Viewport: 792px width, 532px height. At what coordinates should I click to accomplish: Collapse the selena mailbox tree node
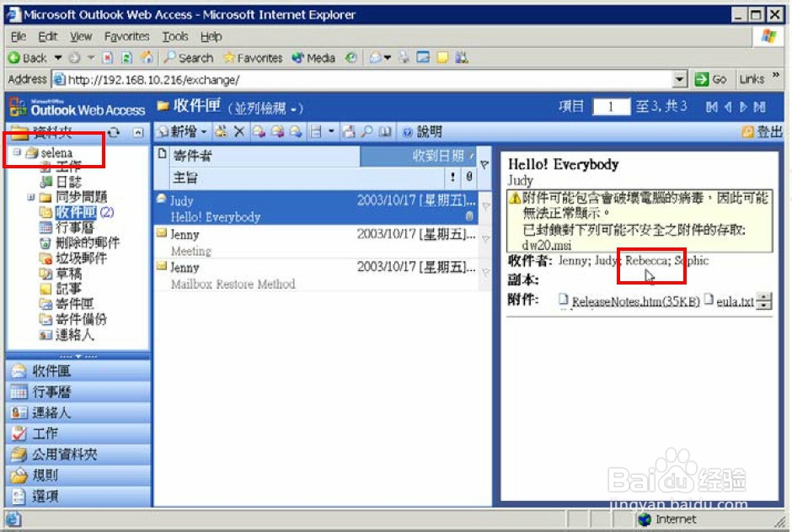click(x=17, y=152)
